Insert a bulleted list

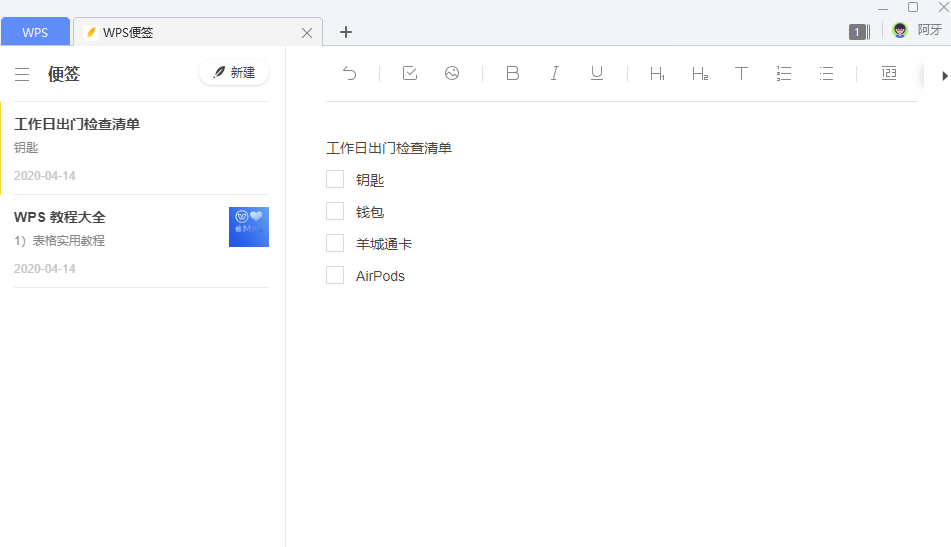[826, 73]
